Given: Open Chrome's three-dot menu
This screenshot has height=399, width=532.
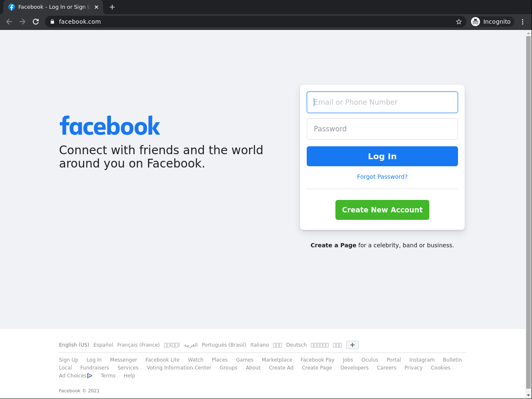Looking at the screenshot, I should [x=523, y=22].
